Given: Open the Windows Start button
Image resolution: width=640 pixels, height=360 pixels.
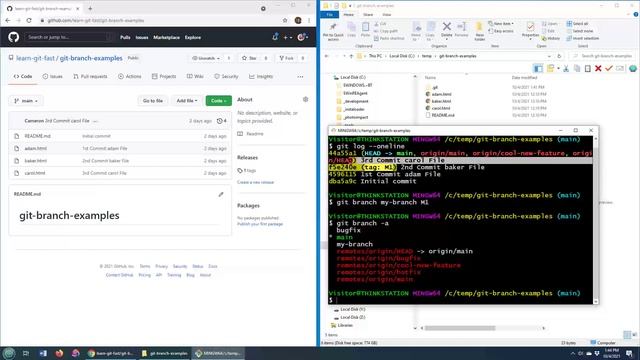Looking at the screenshot, I should click(x=9, y=353).
